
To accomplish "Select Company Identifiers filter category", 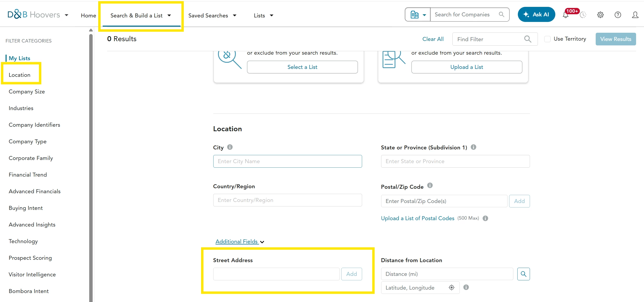I will (x=34, y=125).
